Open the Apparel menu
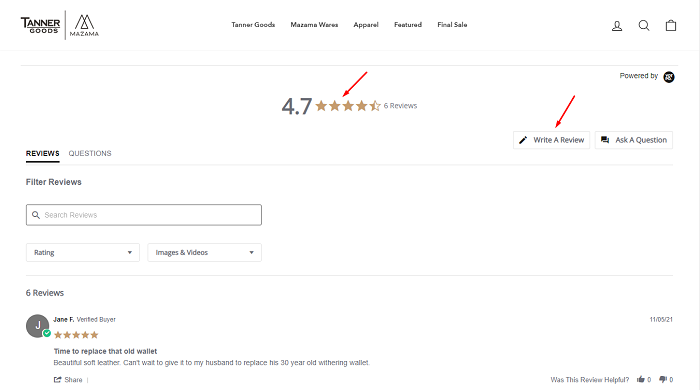This screenshot has width=700, height=390. point(366,25)
